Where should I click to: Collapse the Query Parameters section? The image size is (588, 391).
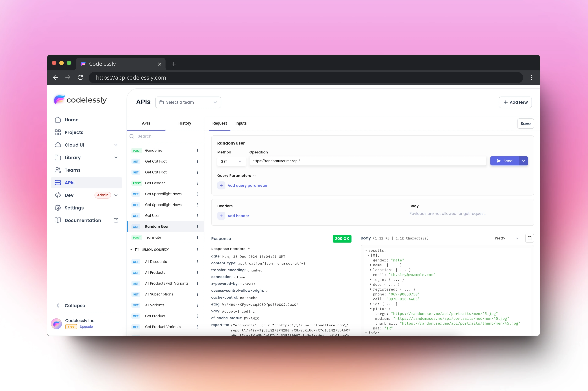pos(255,175)
